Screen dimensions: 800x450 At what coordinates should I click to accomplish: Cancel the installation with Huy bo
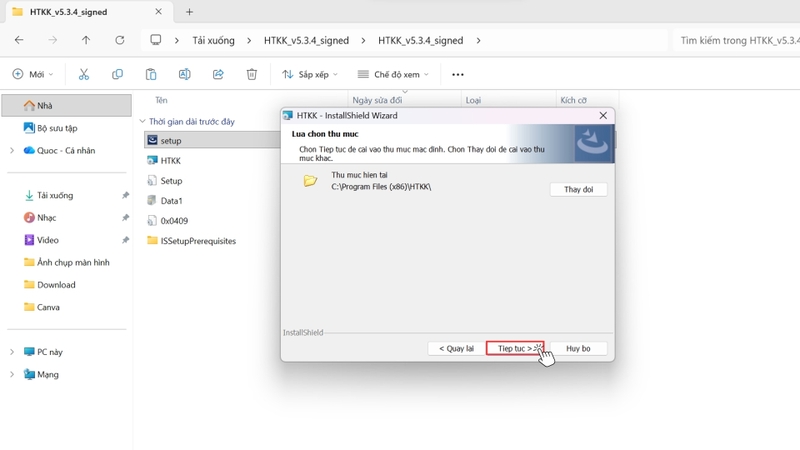click(x=578, y=348)
